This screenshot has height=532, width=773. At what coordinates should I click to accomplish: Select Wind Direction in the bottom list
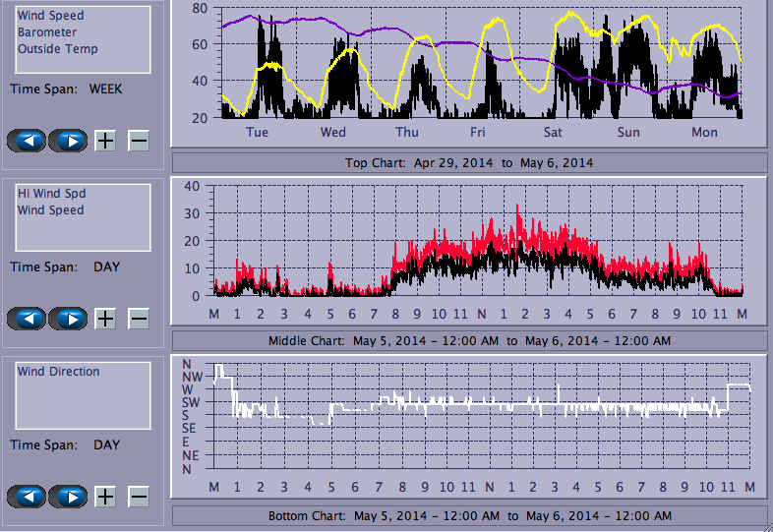click(58, 372)
